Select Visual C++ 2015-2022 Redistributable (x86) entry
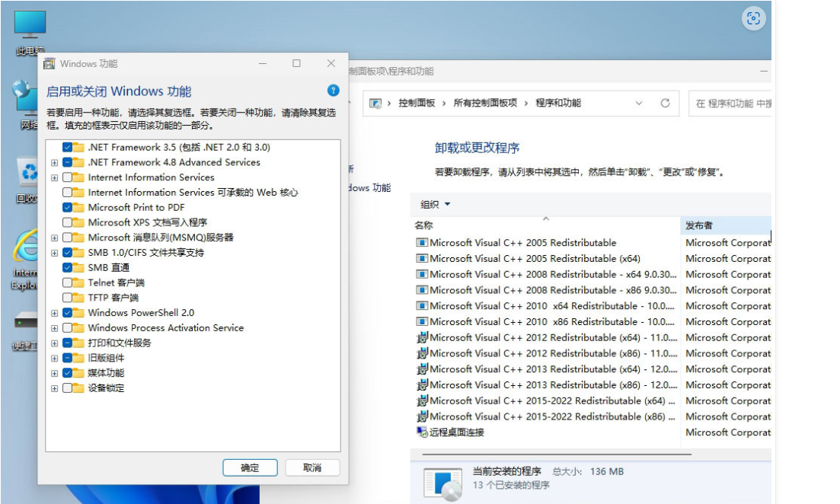Viewport: 840px width, 504px height. 545,416
